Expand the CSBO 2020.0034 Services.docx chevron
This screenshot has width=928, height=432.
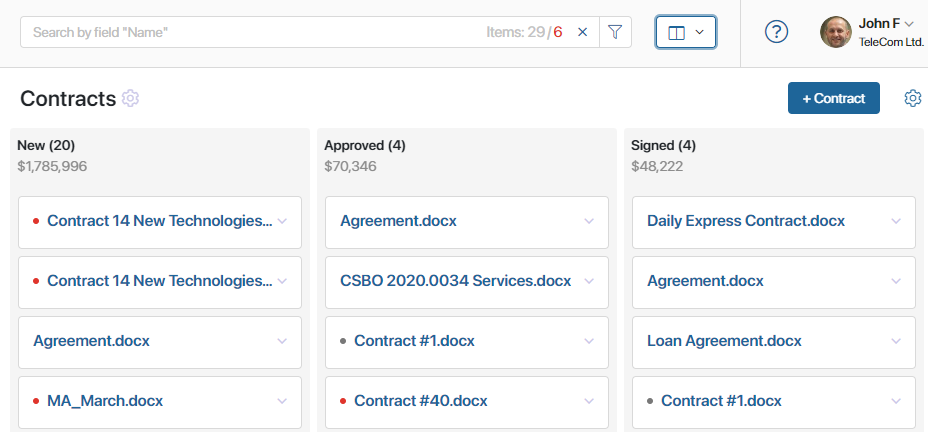point(589,281)
